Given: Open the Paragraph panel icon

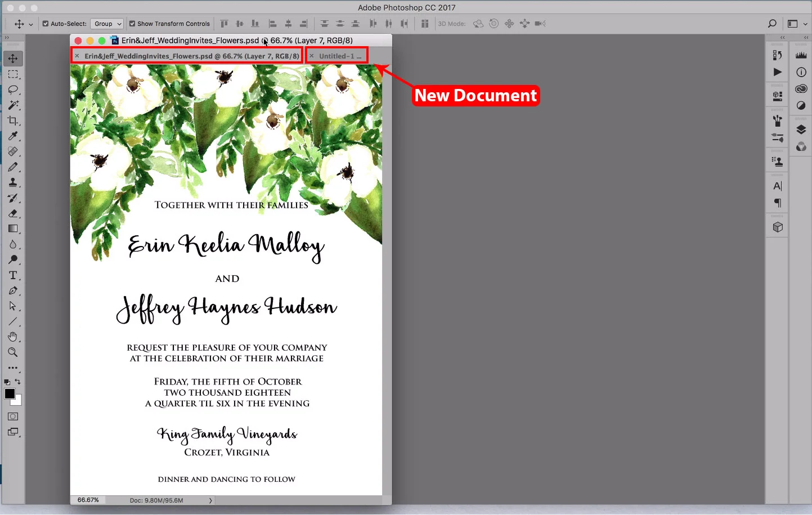Looking at the screenshot, I should 778,203.
